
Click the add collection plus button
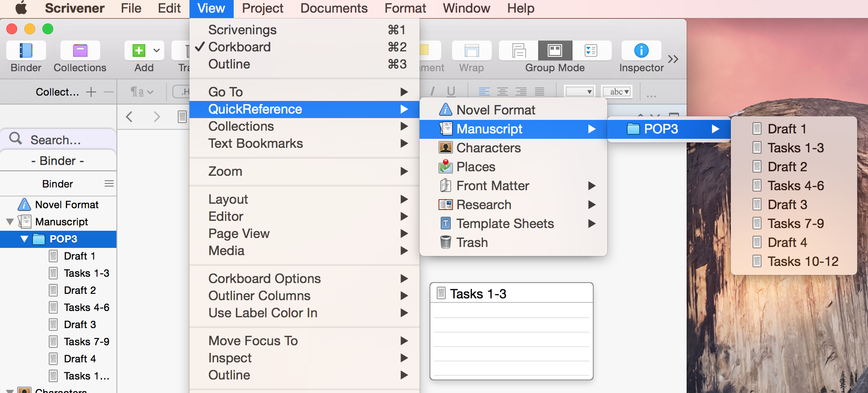[x=91, y=92]
